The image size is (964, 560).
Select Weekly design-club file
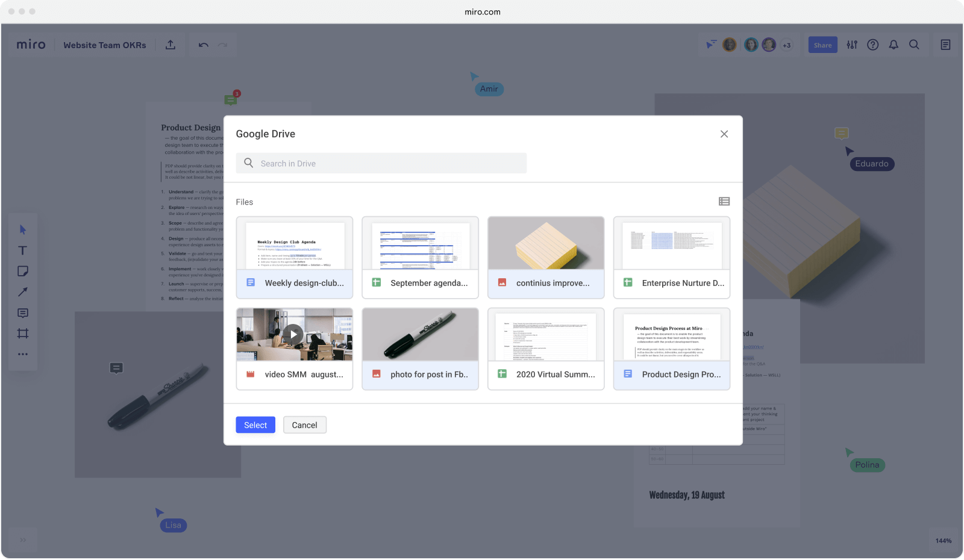295,258
